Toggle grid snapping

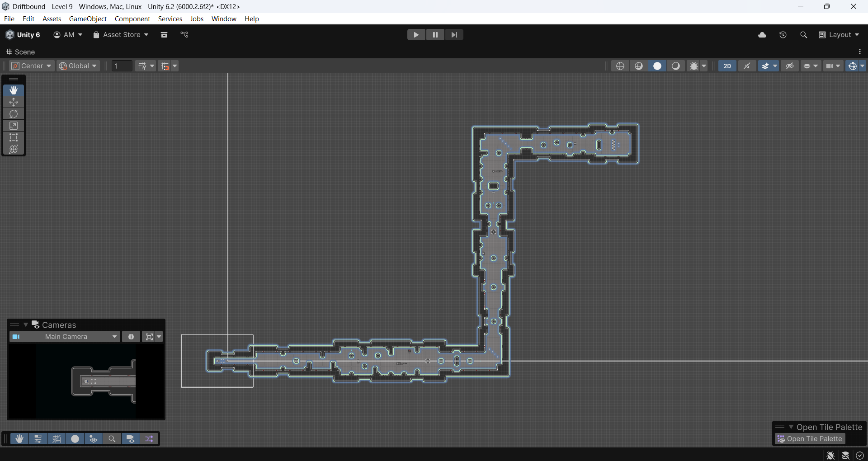[x=165, y=66]
